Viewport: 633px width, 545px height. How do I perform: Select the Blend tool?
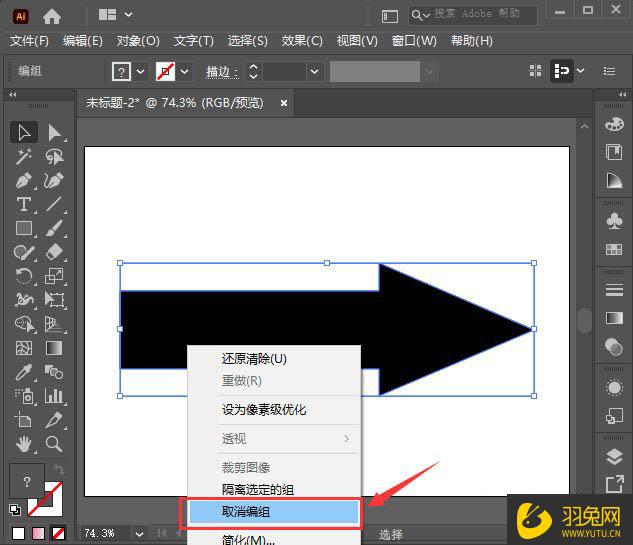coord(54,372)
